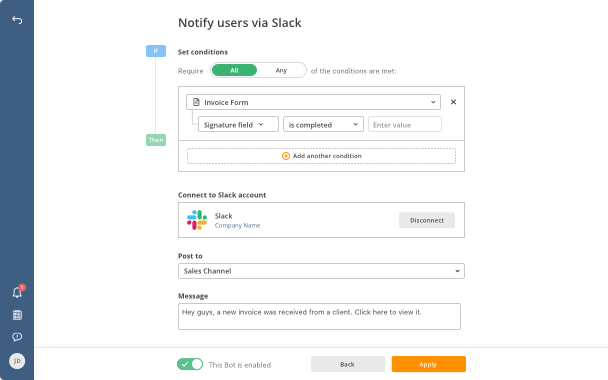This screenshot has width=608, height=380.
Task: Open the chat help bubble icon
Action: pyautogui.click(x=17, y=337)
